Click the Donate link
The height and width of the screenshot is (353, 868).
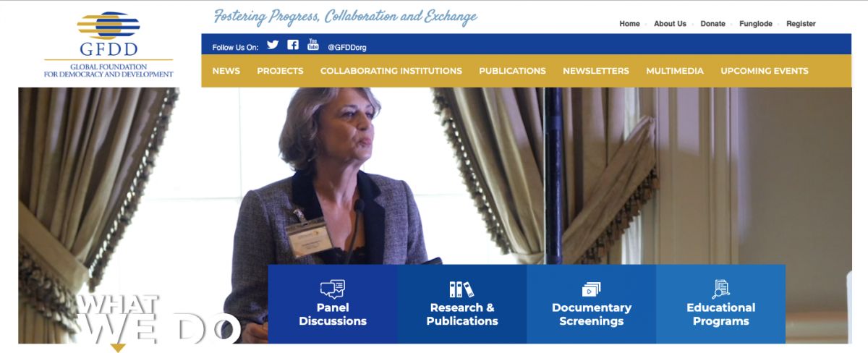click(712, 24)
